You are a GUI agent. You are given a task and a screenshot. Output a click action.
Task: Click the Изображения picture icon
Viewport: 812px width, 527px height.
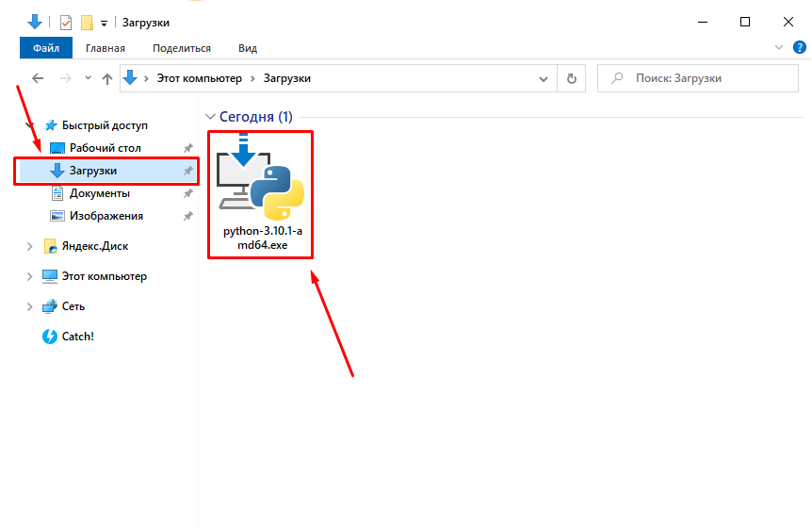point(57,216)
